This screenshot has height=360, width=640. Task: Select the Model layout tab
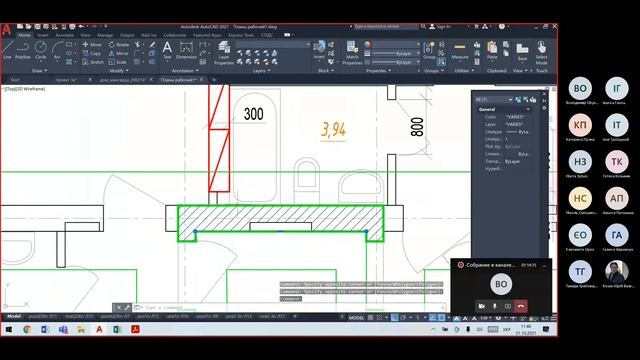(x=14, y=316)
